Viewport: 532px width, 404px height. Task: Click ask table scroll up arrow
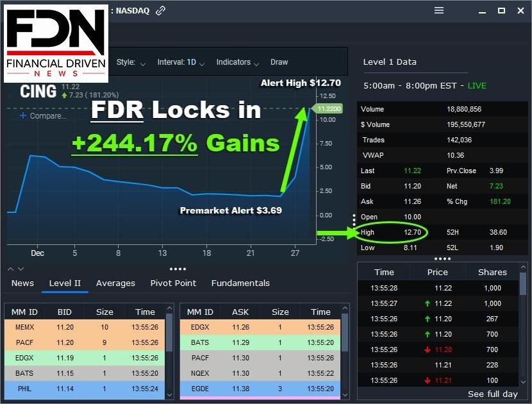pyautogui.click(x=345, y=308)
